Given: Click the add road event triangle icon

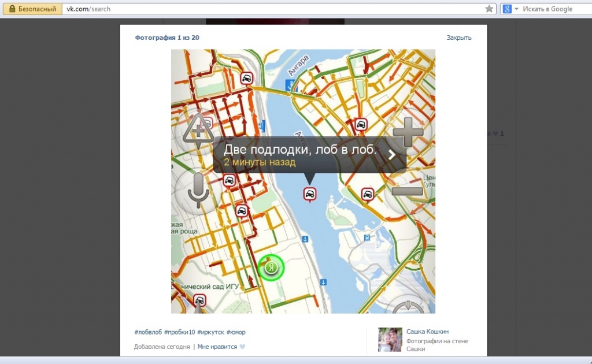Looking at the screenshot, I should pyautogui.click(x=198, y=130).
